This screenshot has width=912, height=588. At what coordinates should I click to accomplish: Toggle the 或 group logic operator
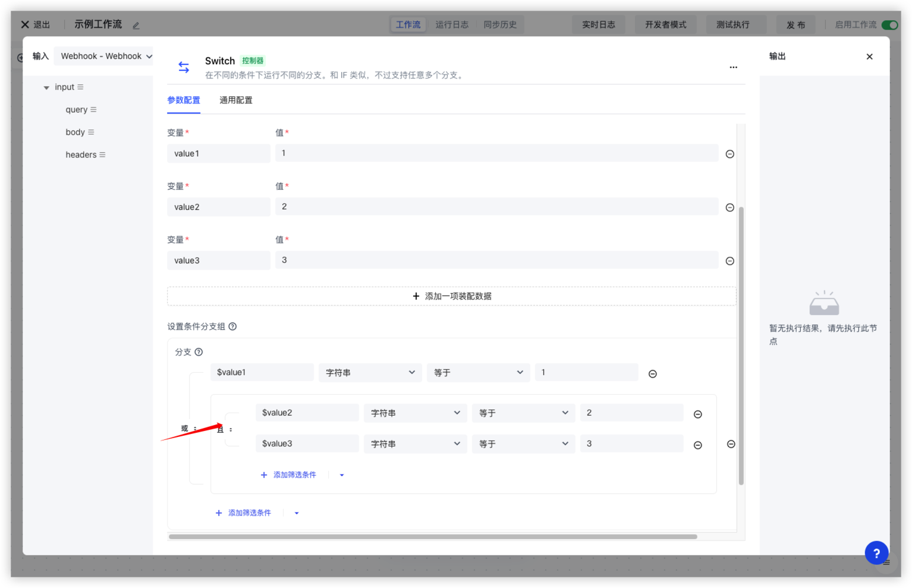[188, 429]
